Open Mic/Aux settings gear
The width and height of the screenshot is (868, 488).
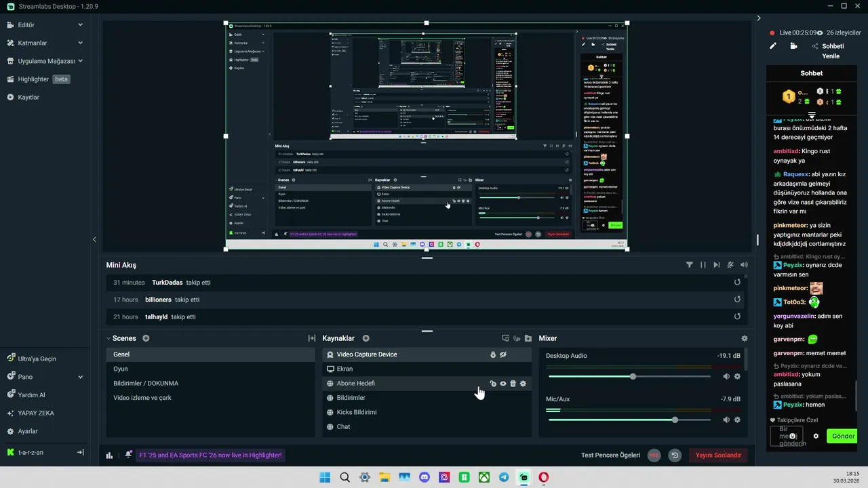pos(737,420)
